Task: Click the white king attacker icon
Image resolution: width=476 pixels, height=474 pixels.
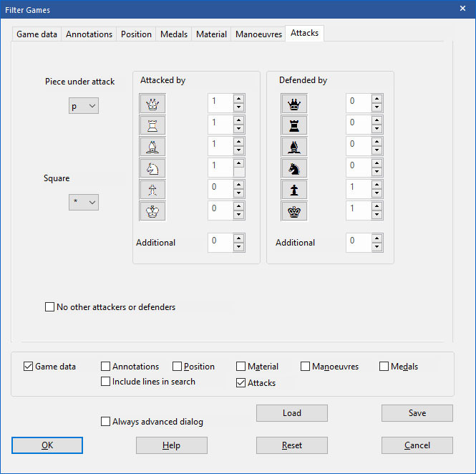Action: click(152, 211)
